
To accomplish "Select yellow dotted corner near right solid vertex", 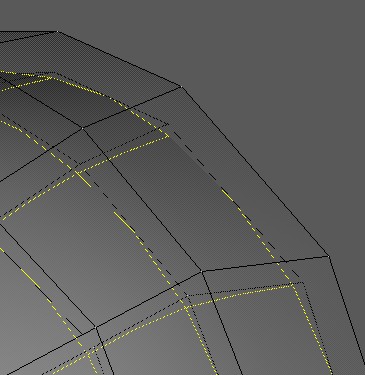I will (x=292, y=284).
